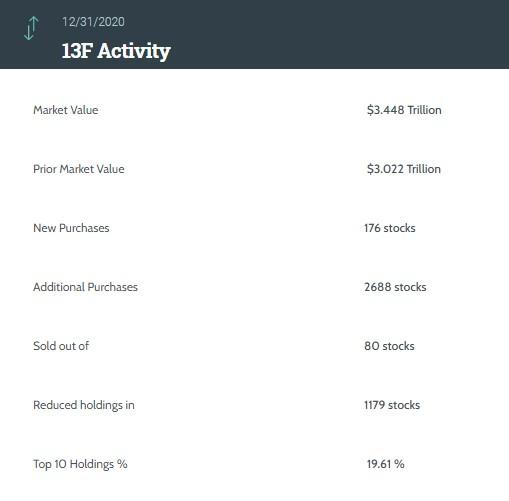The width and height of the screenshot is (509, 501).
Task: Select the Additional Purchases label
Action: point(85,287)
